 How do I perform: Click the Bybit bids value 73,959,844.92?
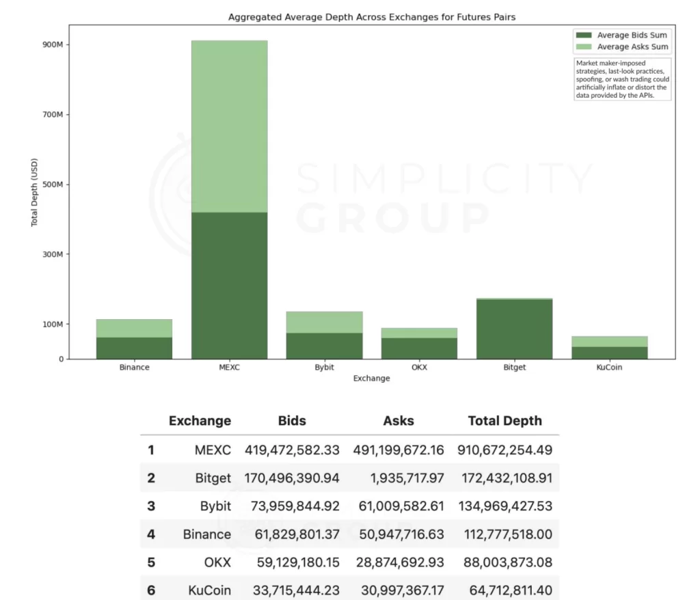[x=295, y=506]
